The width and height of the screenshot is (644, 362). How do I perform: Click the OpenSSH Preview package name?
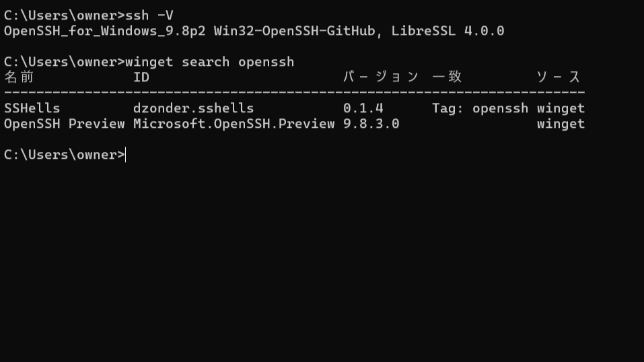point(65,124)
